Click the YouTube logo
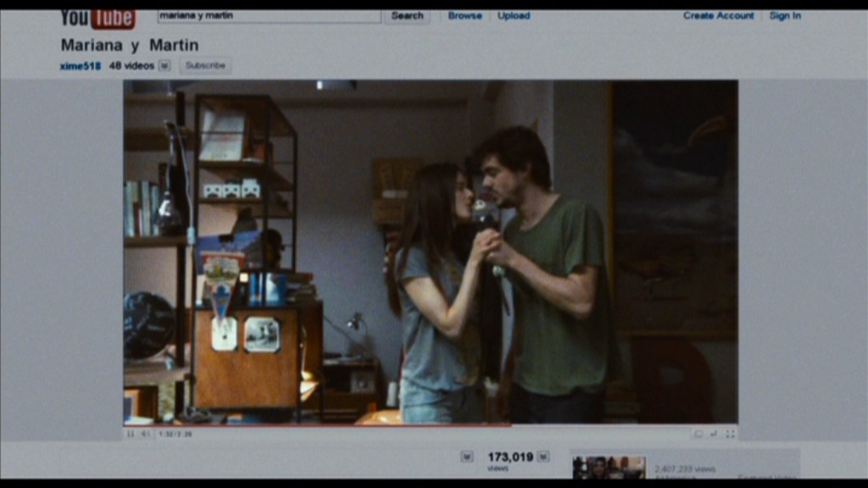The width and height of the screenshot is (868, 488). coord(97,19)
